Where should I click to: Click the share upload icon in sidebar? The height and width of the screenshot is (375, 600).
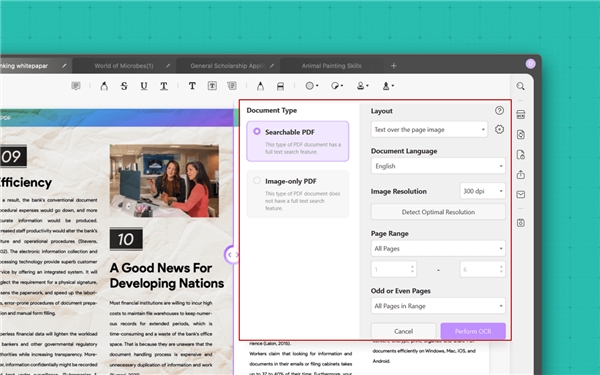[520, 174]
